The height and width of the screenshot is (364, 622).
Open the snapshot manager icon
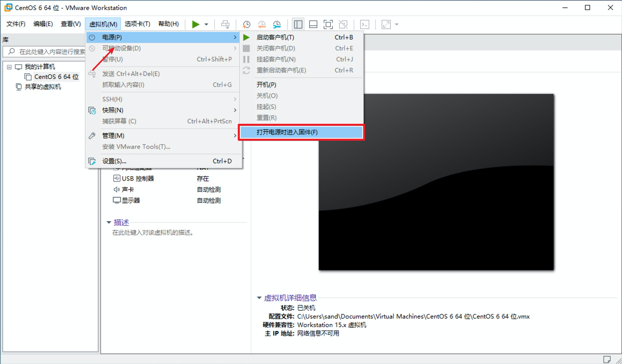(277, 24)
